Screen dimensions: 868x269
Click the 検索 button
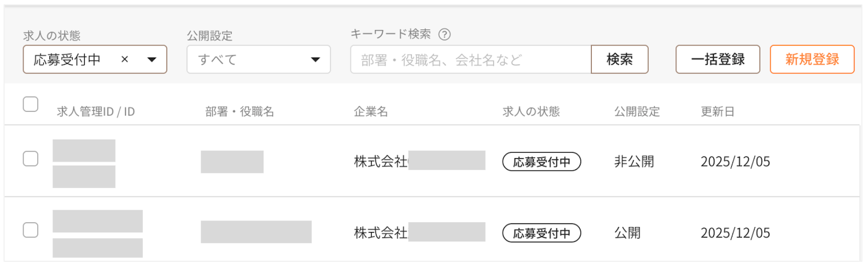[620, 59]
